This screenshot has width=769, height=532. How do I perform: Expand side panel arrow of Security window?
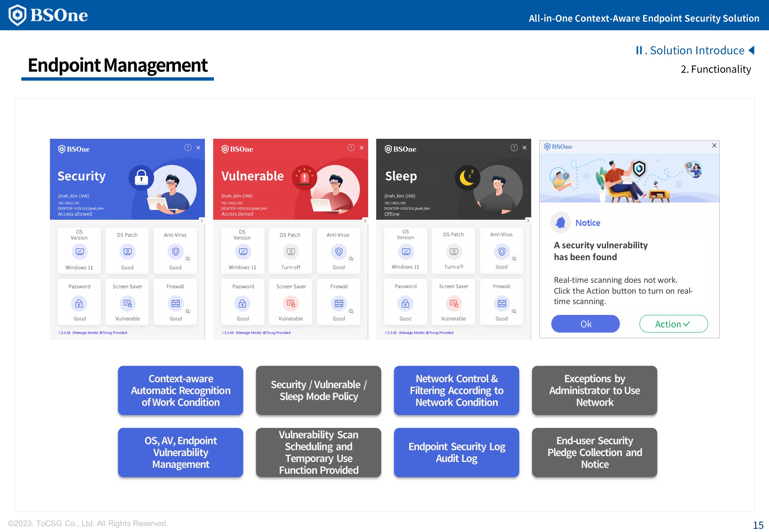pos(202,221)
